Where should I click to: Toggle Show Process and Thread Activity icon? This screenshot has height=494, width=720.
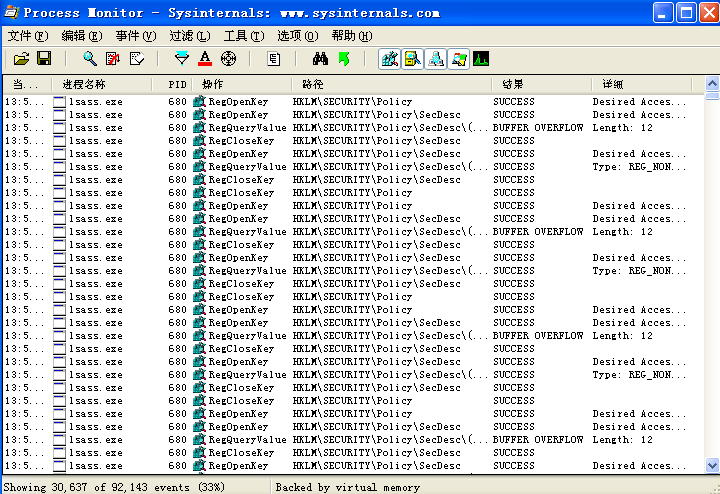(458, 59)
